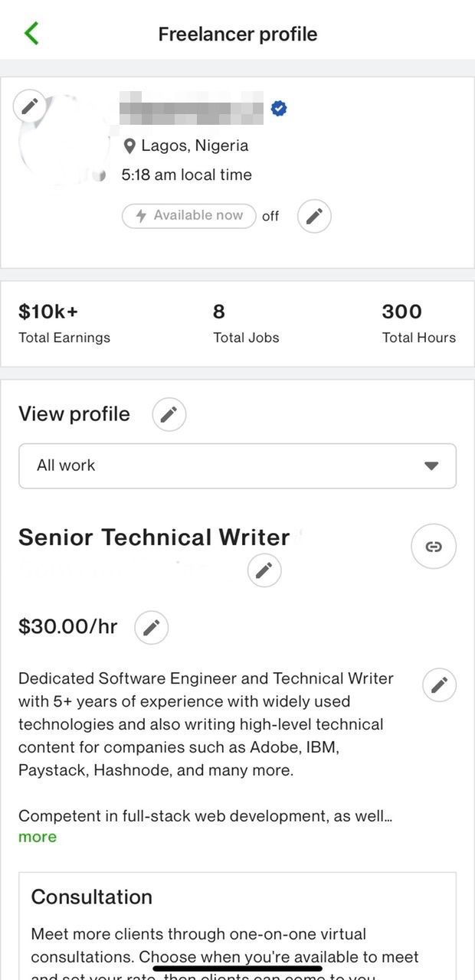Tap the Lagos, Nigeria location pin
The image size is (475, 980).
(129, 146)
